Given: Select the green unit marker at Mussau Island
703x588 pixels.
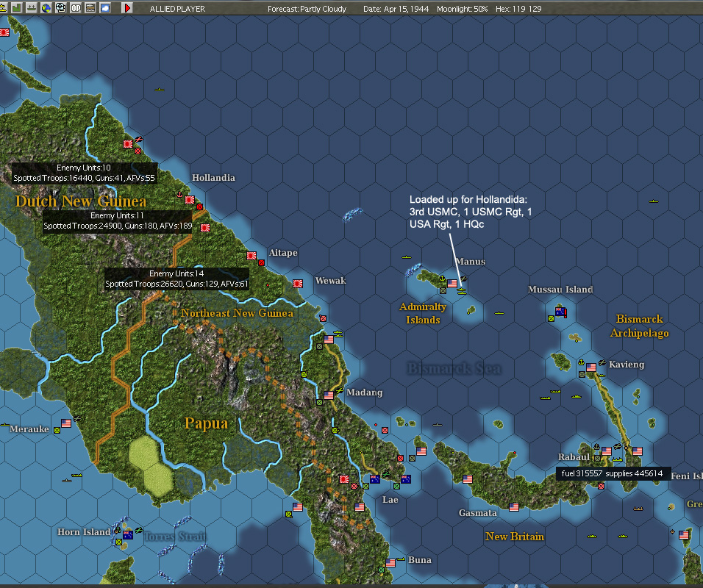Looking at the screenshot, I should tap(551, 319).
